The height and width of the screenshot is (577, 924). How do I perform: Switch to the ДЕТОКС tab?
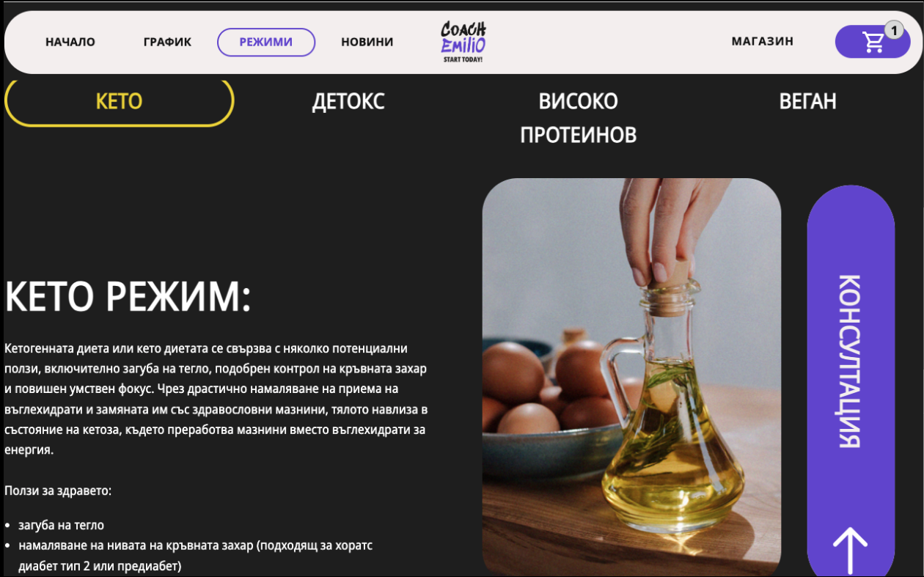(348, 101)
